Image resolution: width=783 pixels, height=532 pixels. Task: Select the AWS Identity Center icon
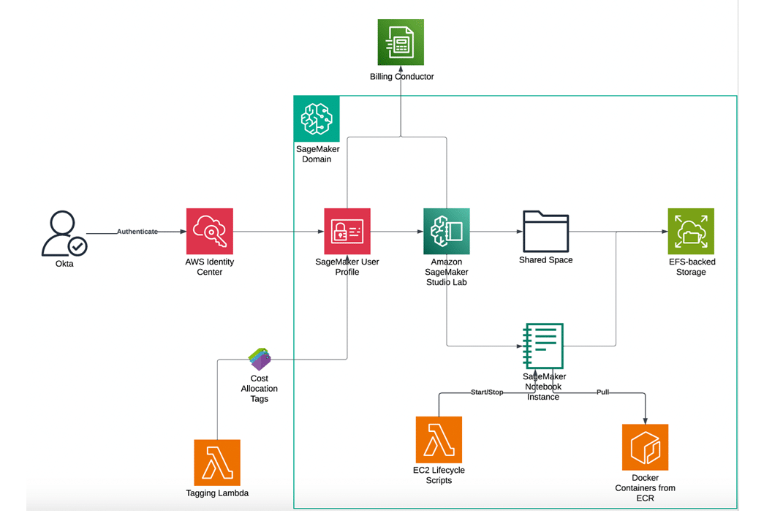pyautogui.click(x=210, y=230)
